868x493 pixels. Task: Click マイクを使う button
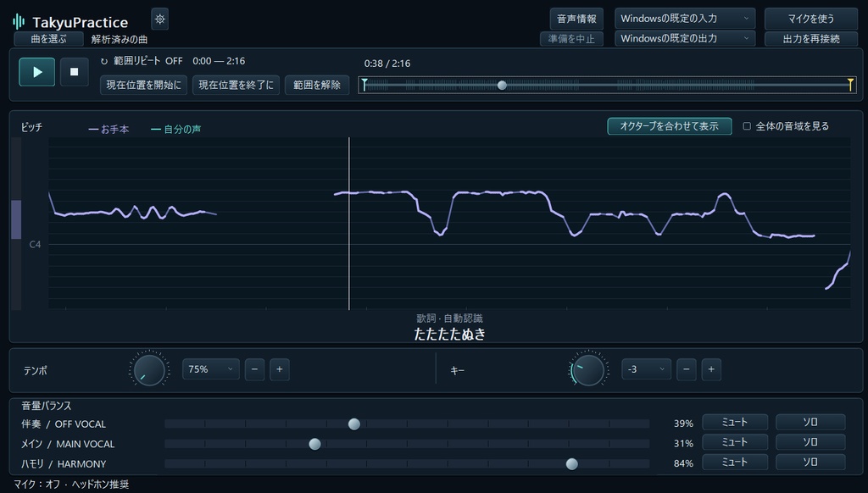point(811,19)
